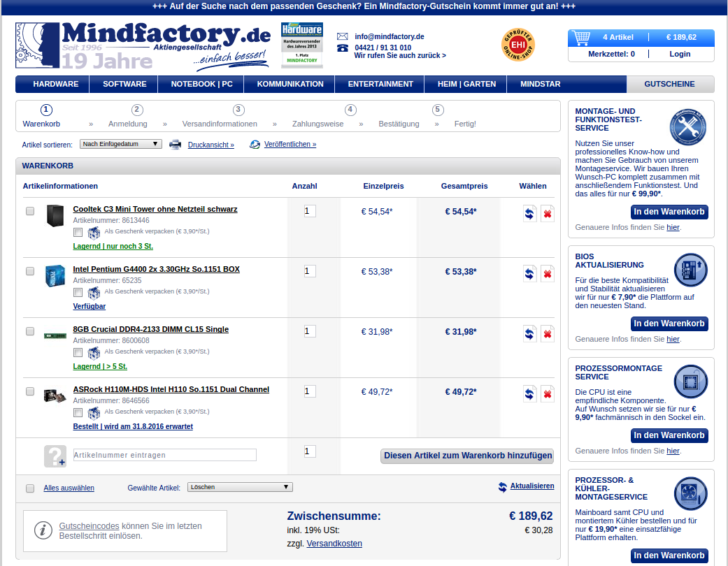The image size is (728, 566).
Task: Open the MINDSTAR menu
Action: click(x=540, y=84)
